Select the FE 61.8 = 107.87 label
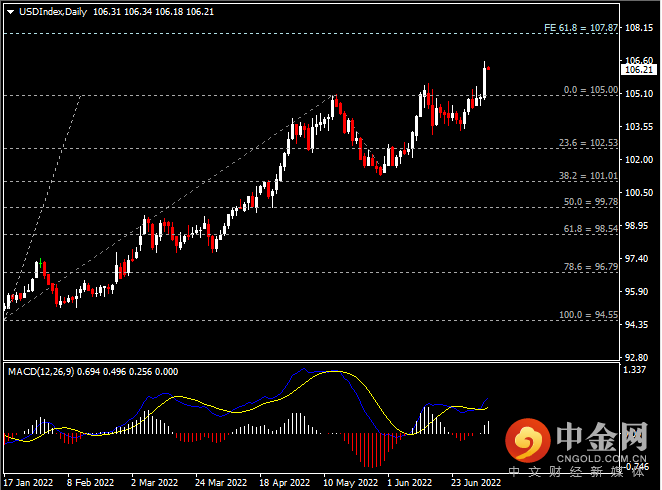The image size is (662, 490). (x=581, y=28)
